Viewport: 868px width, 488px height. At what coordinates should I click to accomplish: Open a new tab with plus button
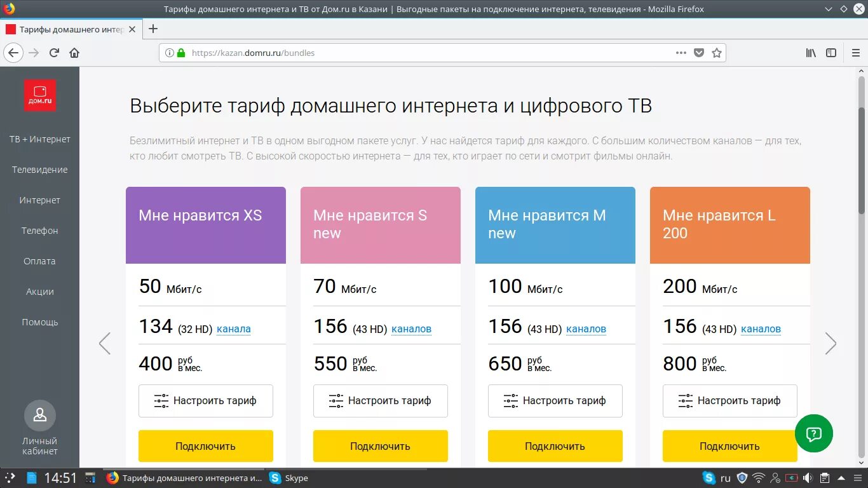(153, 29)
